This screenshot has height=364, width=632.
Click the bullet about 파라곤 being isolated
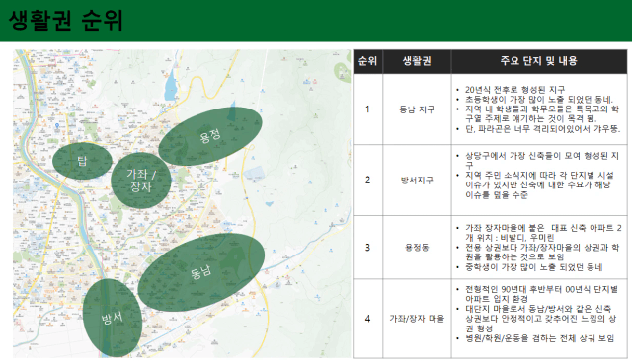[x=542, y=129]
